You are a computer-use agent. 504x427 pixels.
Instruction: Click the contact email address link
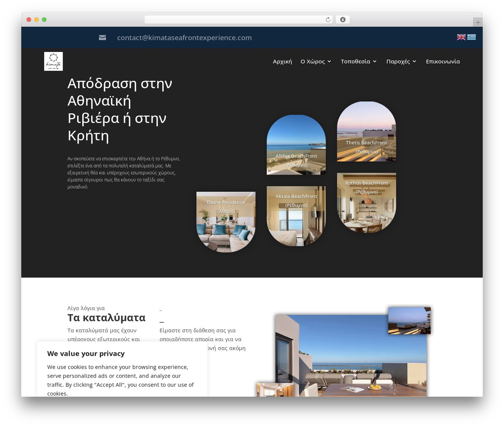pyautogui.click(x=184, y=37)
